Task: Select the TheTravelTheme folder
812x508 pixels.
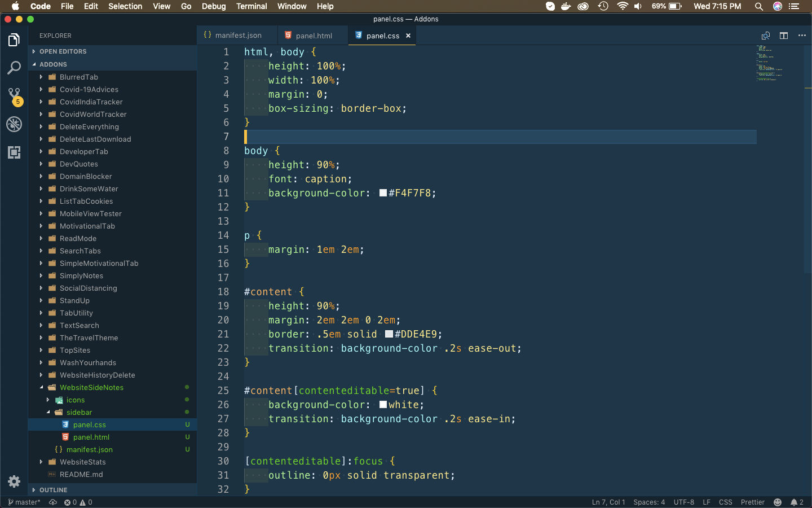Action: [89, 338]
